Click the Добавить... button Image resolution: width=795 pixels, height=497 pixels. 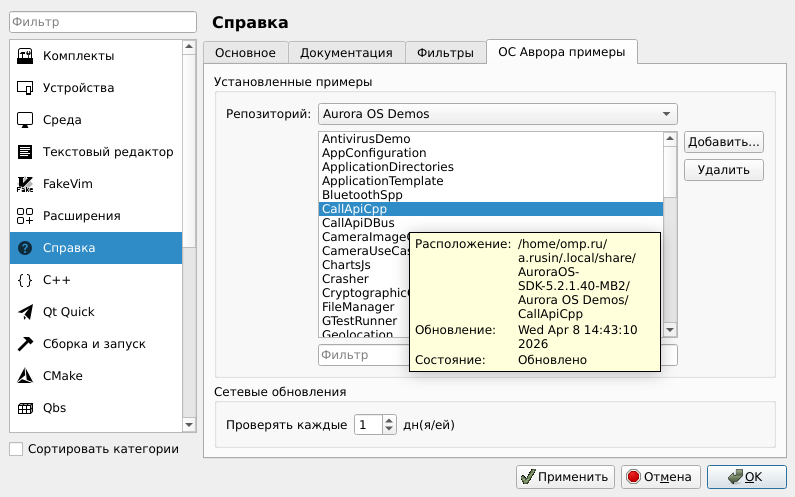coord(724,142)
